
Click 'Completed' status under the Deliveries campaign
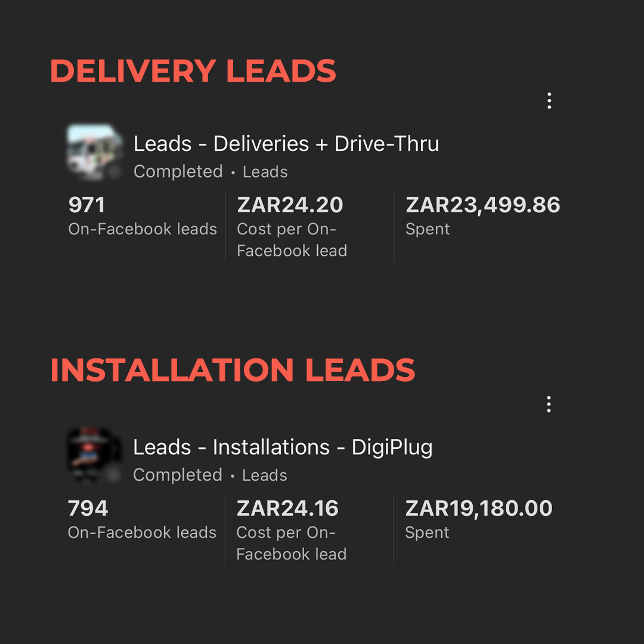click(x=178, y=172)
